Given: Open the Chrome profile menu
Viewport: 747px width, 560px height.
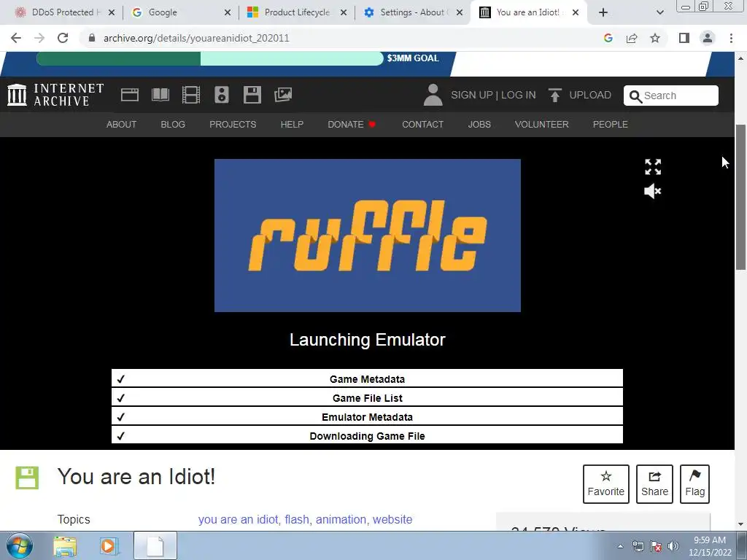Looking at the screenshot, I should tap(708, 38).
